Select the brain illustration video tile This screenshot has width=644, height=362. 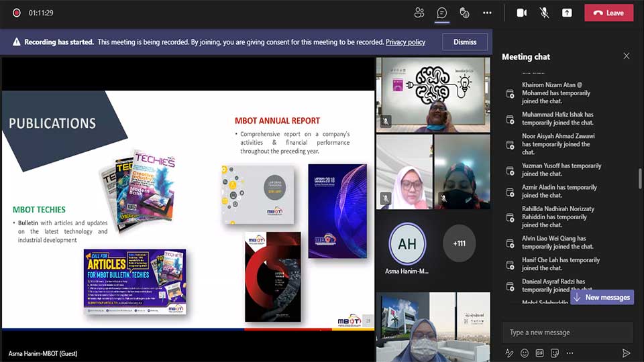[433, 95]
